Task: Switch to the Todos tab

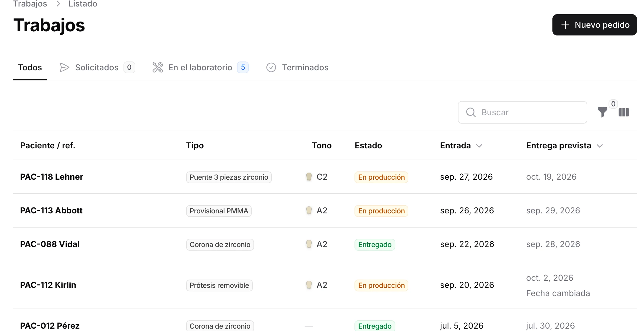Action: [x=30, y=67]
